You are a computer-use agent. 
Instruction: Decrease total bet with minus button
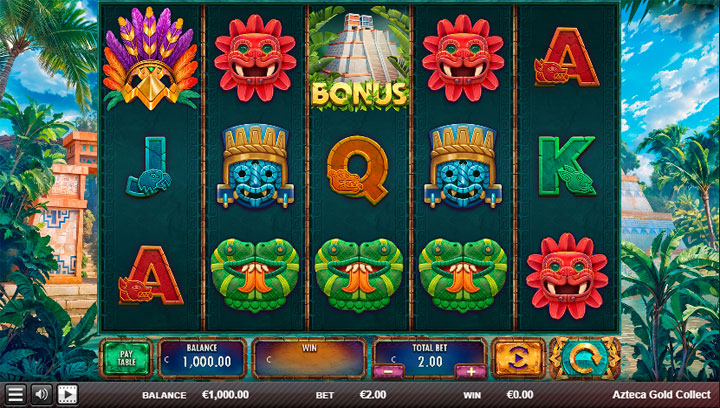(388, 371)
